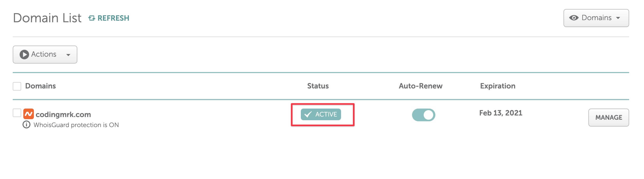Click the MANAGE button
The width and height of the screenshot is (644, 179).
pos(609,118)
